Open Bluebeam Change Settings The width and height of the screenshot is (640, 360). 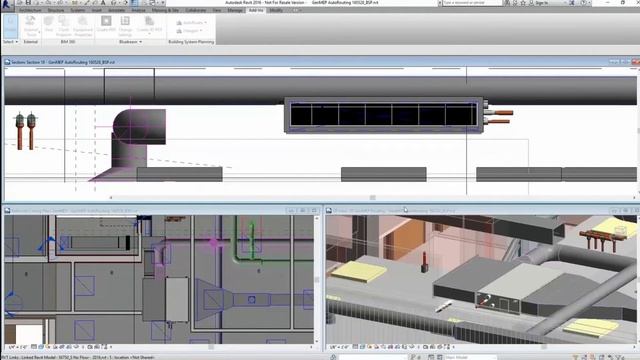click(125, 26)
